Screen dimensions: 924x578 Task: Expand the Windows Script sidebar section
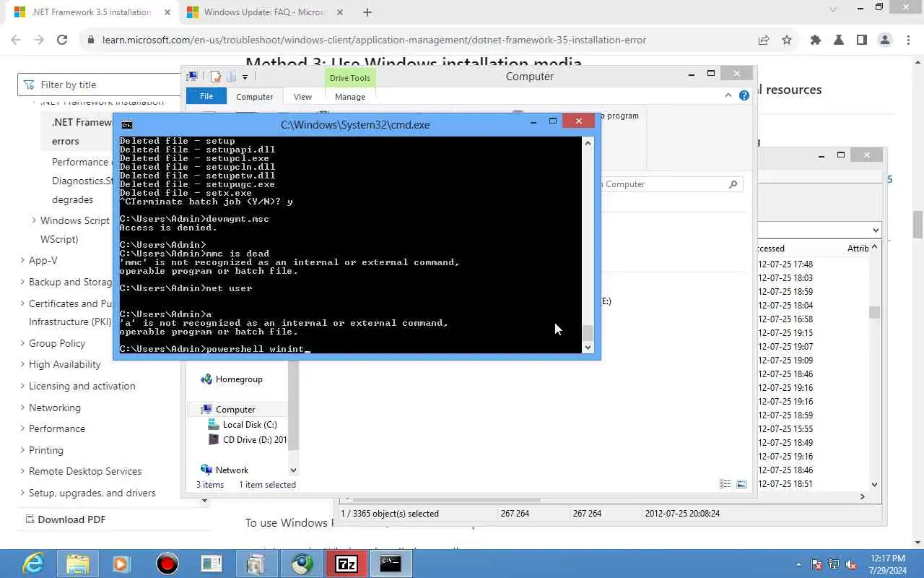tap(34, 220)
